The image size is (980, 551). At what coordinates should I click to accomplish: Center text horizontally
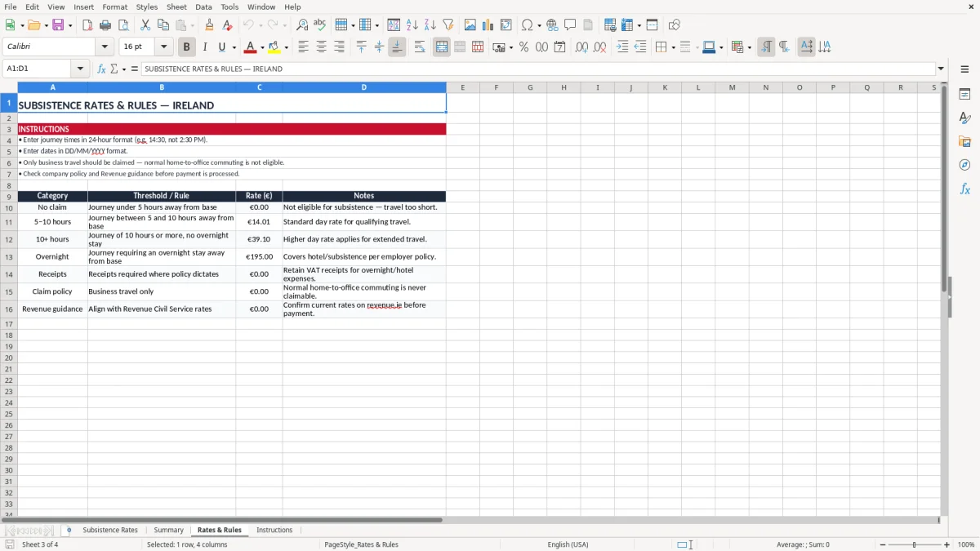321,47
